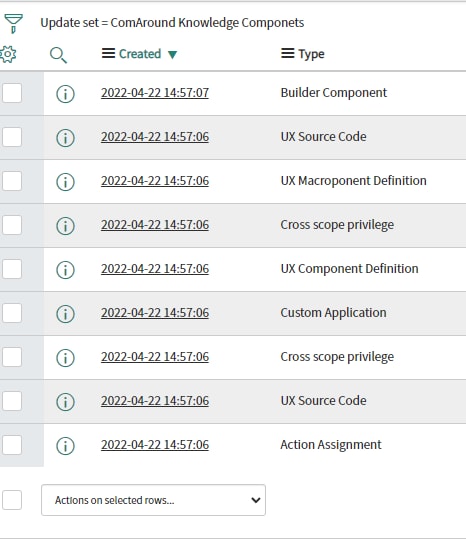This screenshot has width=466, height=543.
Task: Preview info icon of UX Source Code row above Action Assignment
Action: click(65, 402)
